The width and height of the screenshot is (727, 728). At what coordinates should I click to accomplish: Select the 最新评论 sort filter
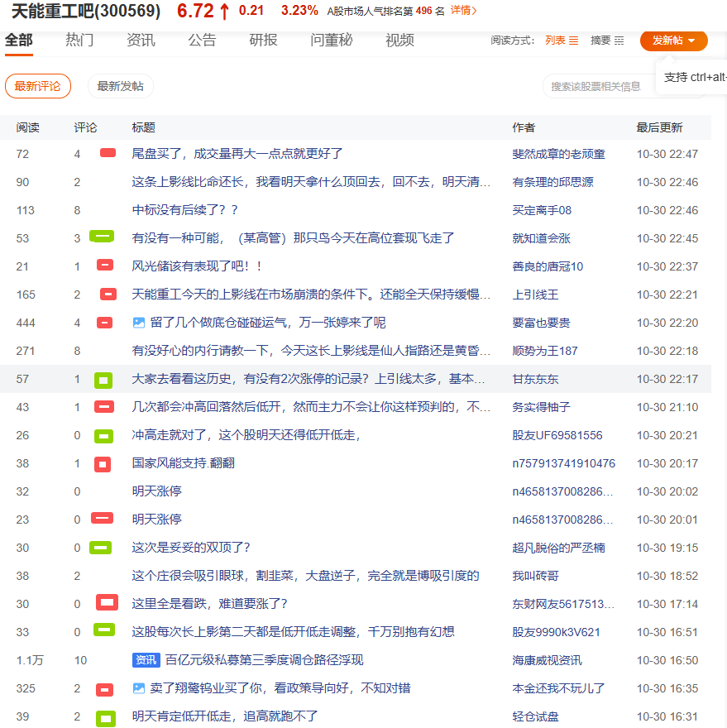coord(37,86)
